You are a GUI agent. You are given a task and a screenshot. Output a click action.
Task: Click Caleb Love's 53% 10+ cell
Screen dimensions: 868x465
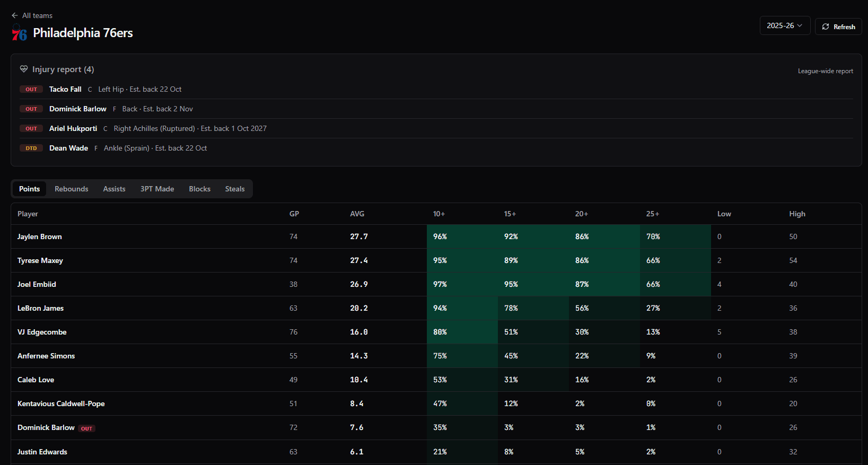[x=462, y=380]
